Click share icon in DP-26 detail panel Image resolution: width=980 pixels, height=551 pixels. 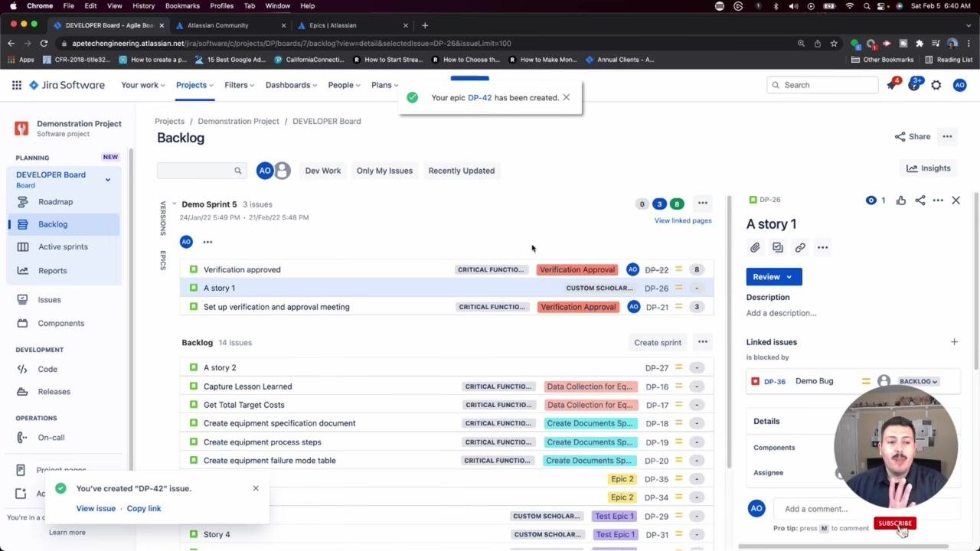920,201
